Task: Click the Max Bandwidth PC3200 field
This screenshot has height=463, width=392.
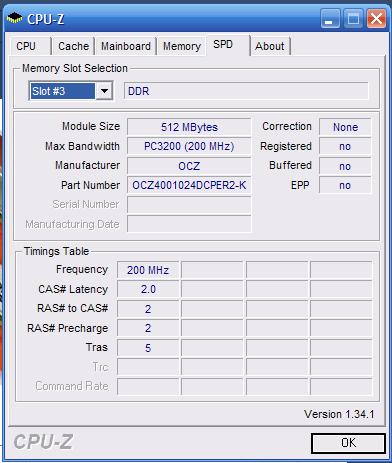Action: [x=189, y=146]
